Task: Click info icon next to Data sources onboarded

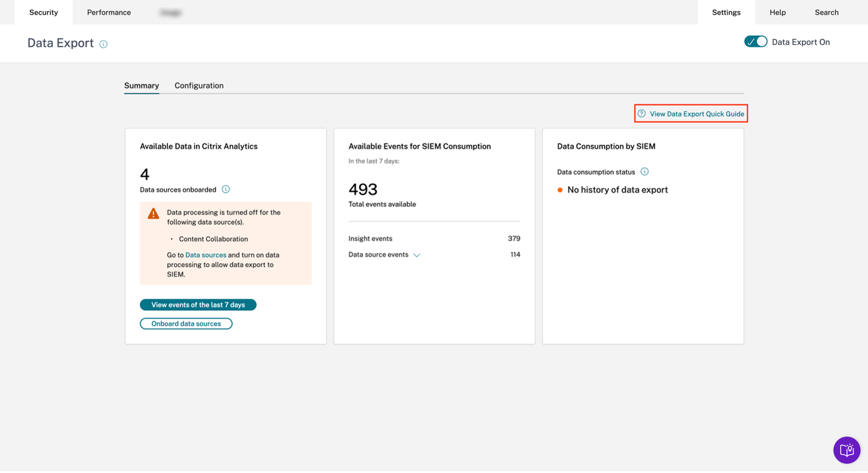Action: (226, 189)
